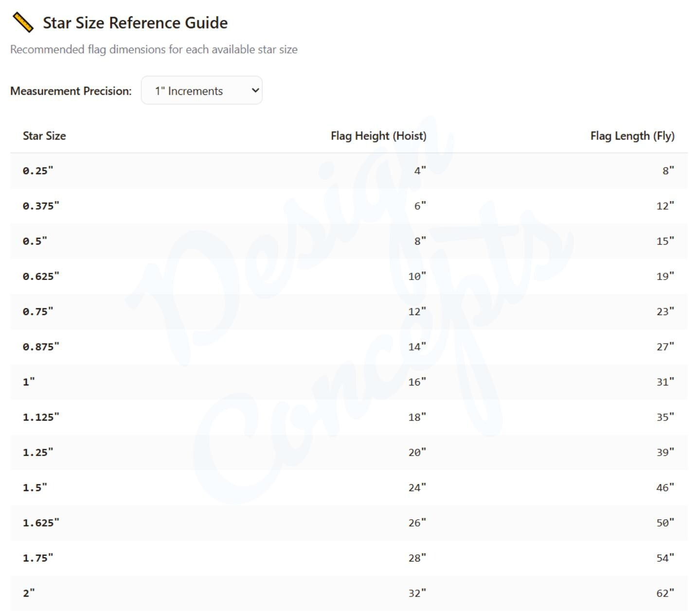
Task: Click the ruler icon beside the title
Action: click(23, 22)
